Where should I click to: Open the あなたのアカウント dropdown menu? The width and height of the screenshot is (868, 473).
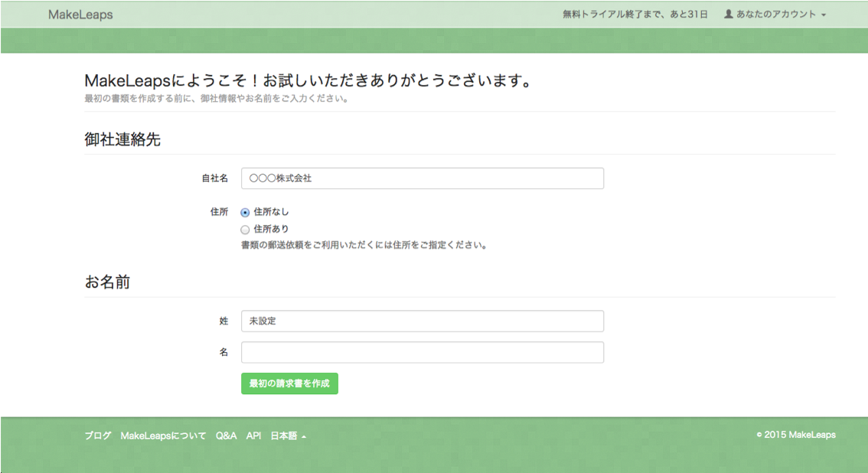point(775,15)
